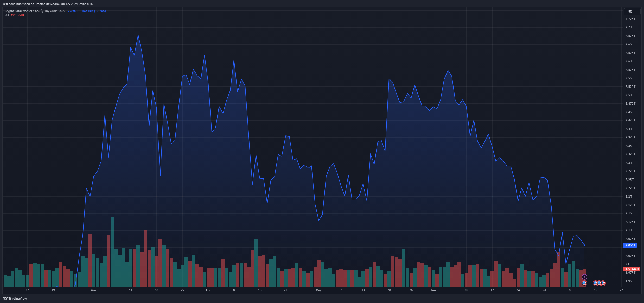644x303 pixels.
Task: Click the 2.675T price axis label
Action: [630, 36]
